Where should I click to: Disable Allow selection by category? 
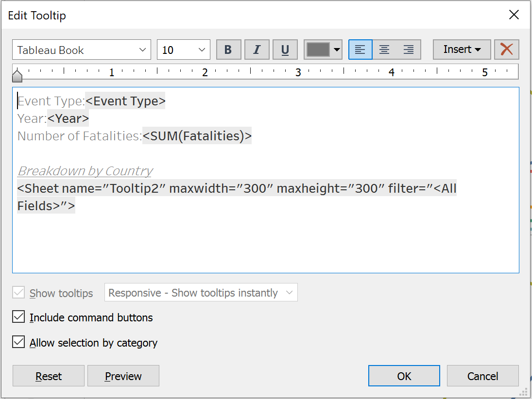click(19, 343)
